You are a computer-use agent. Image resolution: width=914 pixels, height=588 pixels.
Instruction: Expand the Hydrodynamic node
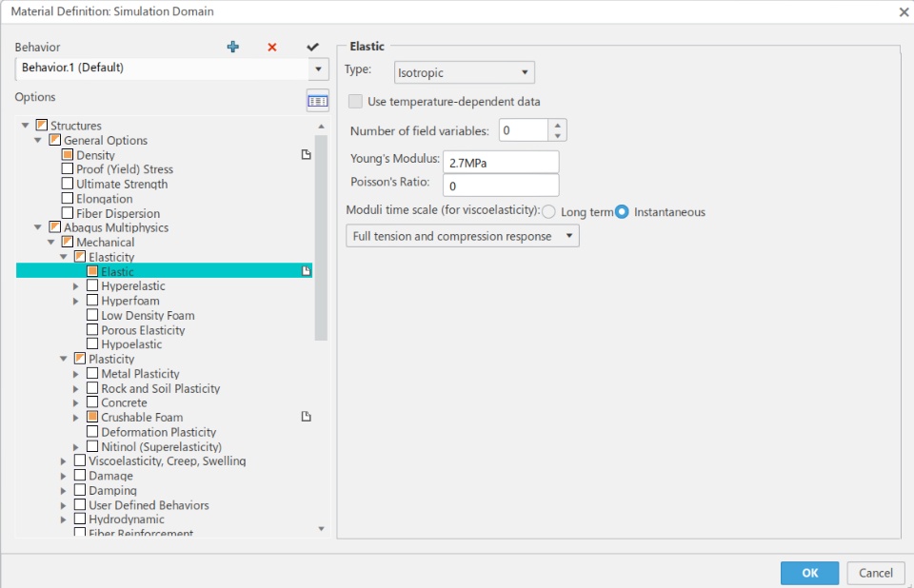(x=63, y=519)
